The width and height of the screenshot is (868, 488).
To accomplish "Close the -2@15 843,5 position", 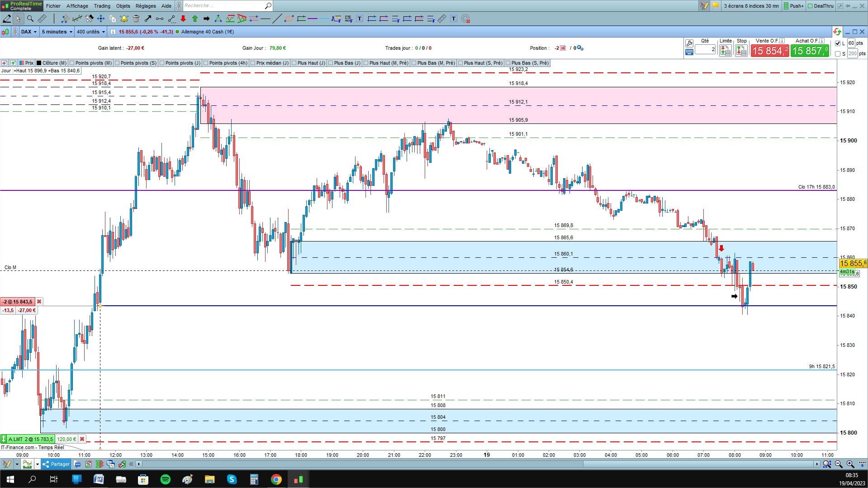I will click(x=39, y=302).
